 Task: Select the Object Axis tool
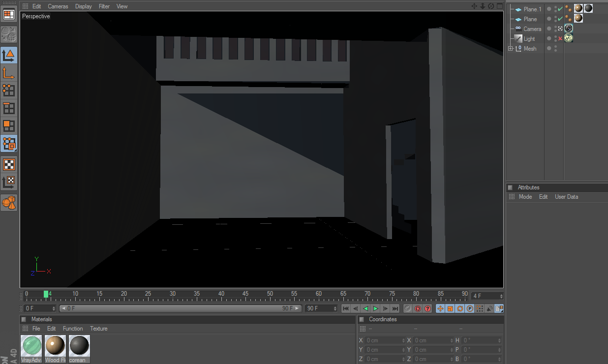tap(9, 73)
